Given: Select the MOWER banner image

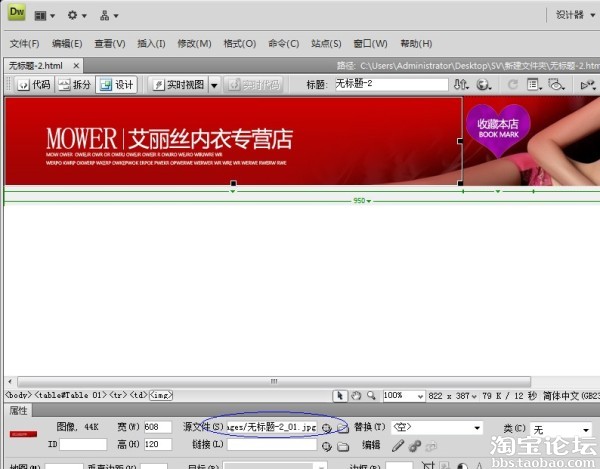Looking at the screenshot, I should [x=233, y=141].
